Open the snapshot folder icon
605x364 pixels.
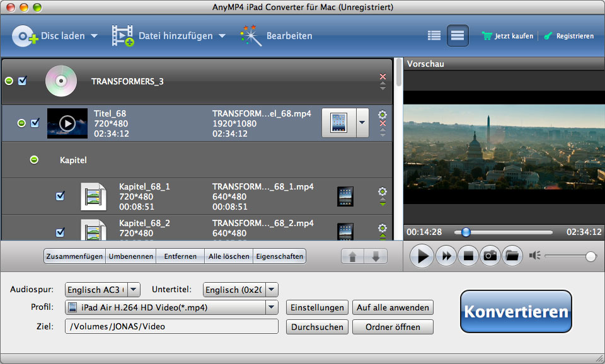click(x=512, y=256)
